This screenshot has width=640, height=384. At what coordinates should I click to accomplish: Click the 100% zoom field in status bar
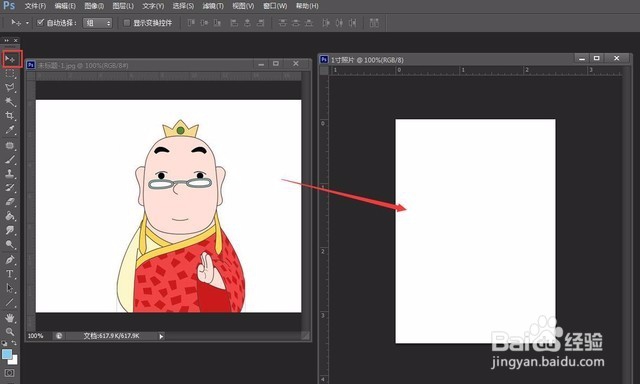pos(36,336)
